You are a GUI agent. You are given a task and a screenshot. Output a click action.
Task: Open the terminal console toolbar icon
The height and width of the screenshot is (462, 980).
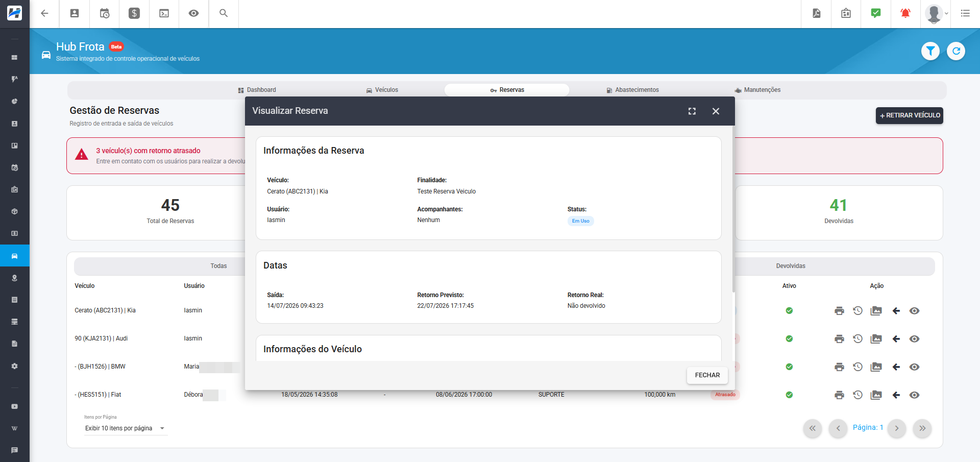pyautogui.click(x=164, y=13)
